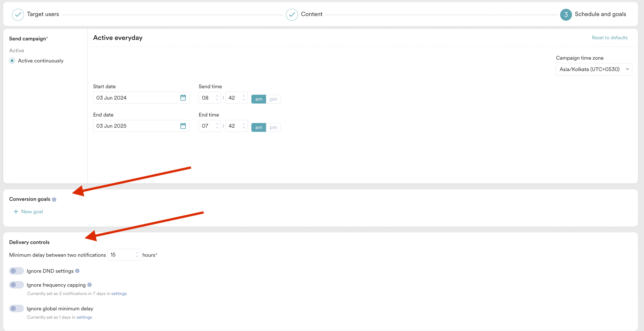Click Reset to defaults link
Viewport: 644px width, 331px height.
tap(610, 37)
